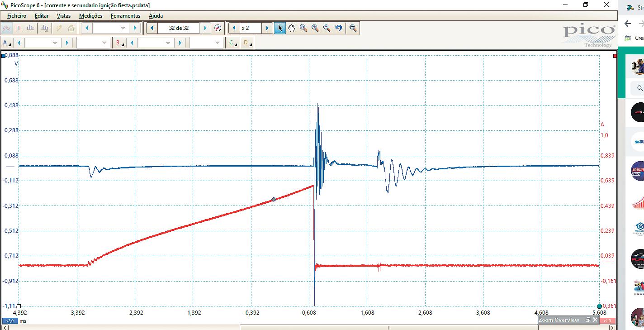Select the marquee zoom window tool
The height and width of the screenshot is (330, 644).
303,28
